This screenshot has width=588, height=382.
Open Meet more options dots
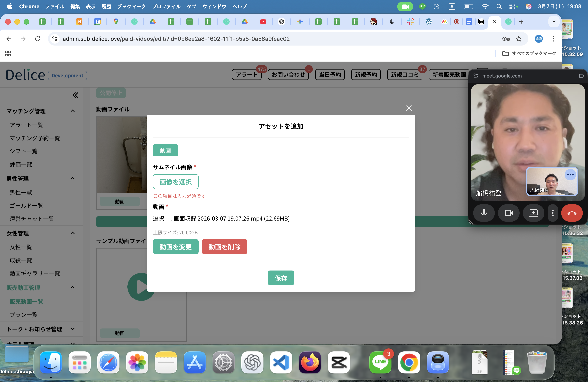[x=553, y=213]
